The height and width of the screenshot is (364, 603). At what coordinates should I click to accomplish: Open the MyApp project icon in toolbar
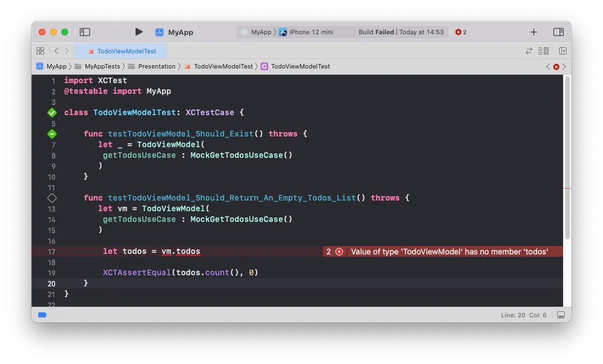[159, 32]
